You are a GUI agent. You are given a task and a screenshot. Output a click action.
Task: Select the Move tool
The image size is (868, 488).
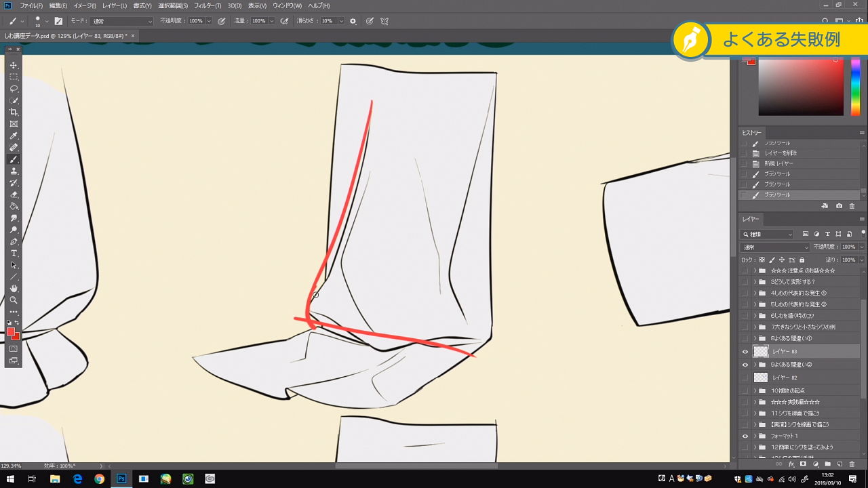(14, 65)
